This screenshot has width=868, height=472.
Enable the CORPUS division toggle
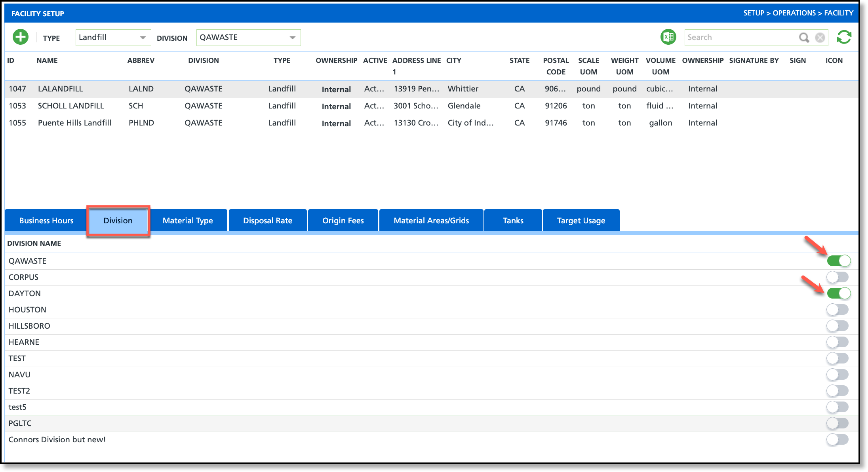pos(838,277)
